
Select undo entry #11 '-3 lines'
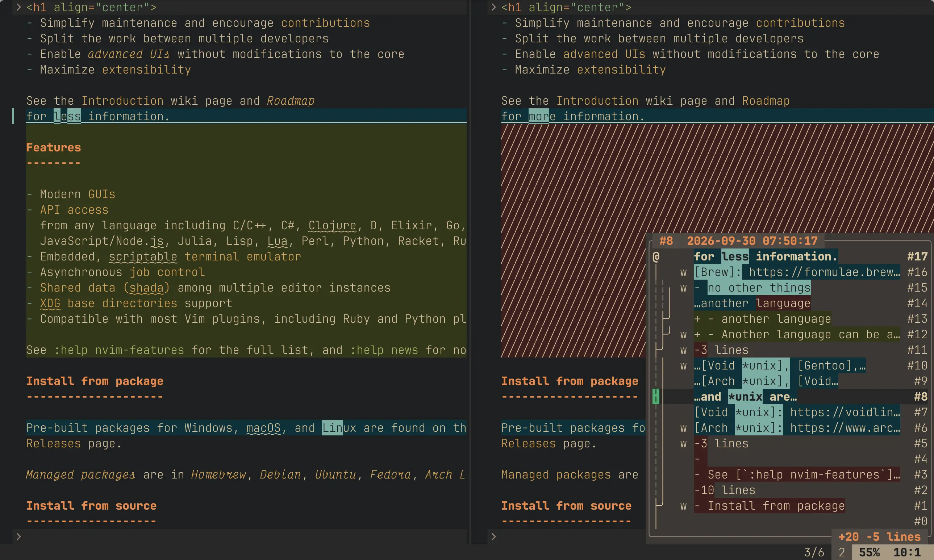point(789,350)
